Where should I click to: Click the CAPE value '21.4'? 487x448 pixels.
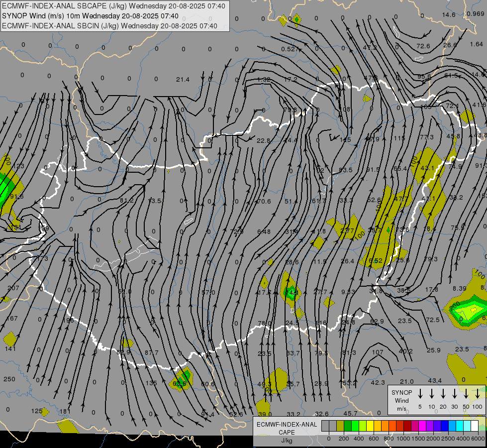point(183,80)
